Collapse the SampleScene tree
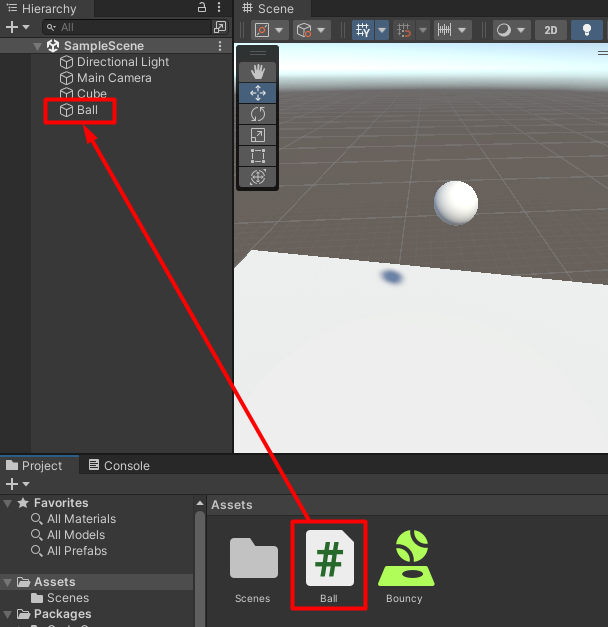This screenshot has height=627, width=608. pos(38,46)
